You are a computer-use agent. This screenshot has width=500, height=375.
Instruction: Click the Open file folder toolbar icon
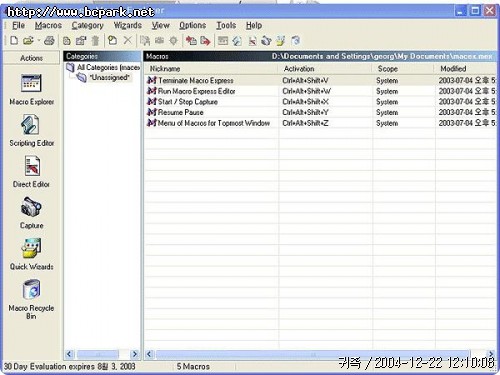point(28,41)
